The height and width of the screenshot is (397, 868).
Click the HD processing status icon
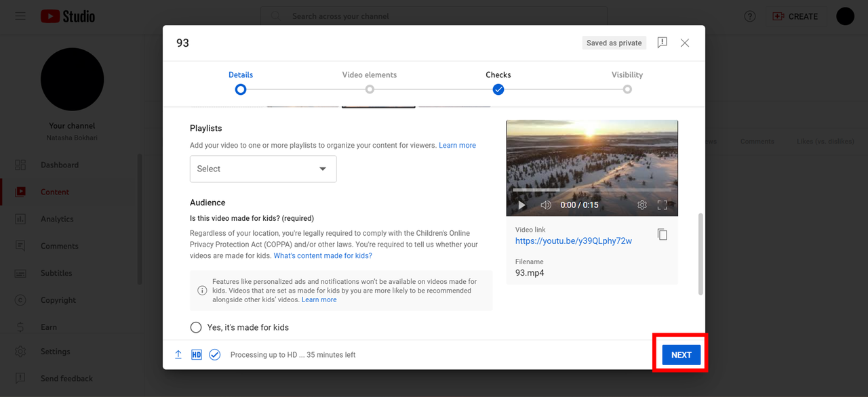[196, 354]
